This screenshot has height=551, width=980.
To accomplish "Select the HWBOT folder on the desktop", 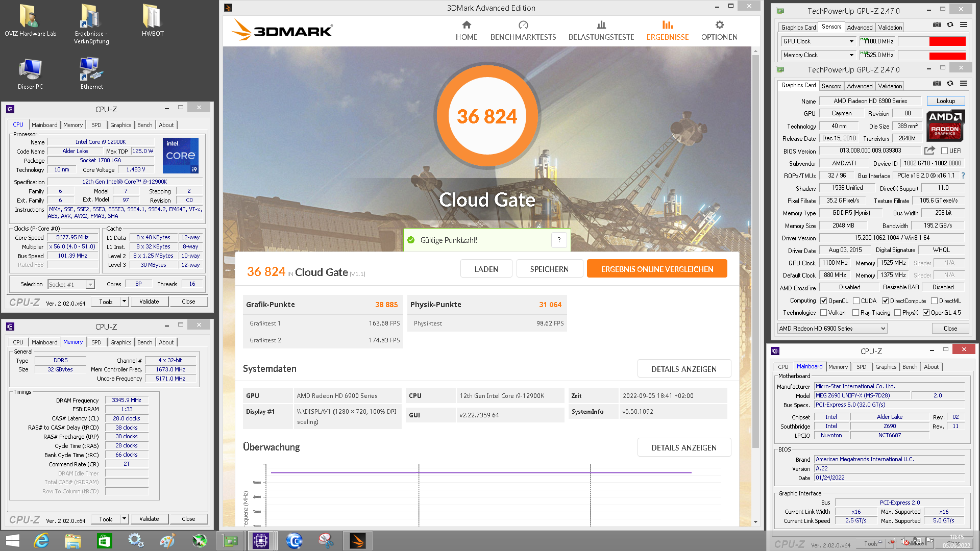I will point(153,20).
